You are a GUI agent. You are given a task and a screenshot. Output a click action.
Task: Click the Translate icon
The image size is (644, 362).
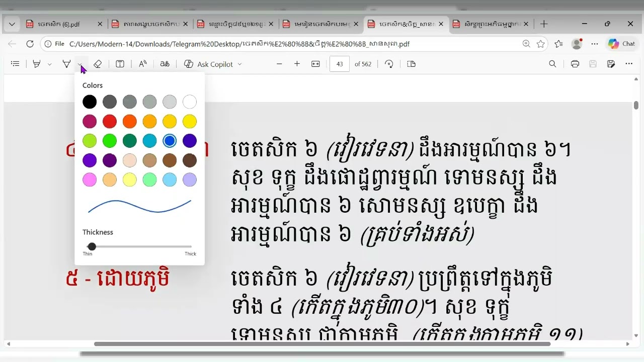click(x=165, y=64)
